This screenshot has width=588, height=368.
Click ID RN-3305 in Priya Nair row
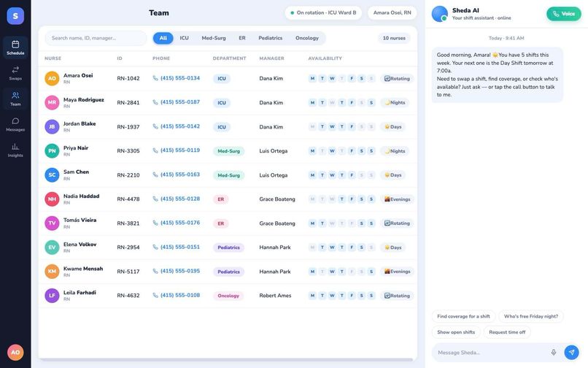[128, 151]
